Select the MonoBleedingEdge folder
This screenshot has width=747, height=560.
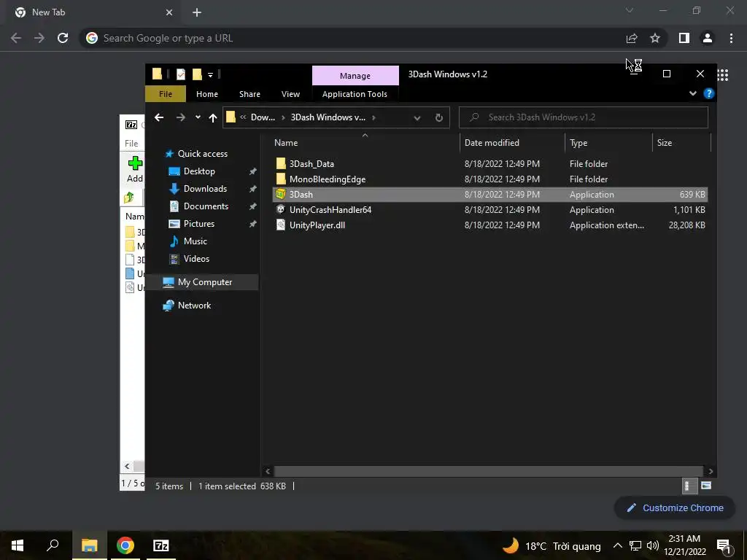[328, 179]
